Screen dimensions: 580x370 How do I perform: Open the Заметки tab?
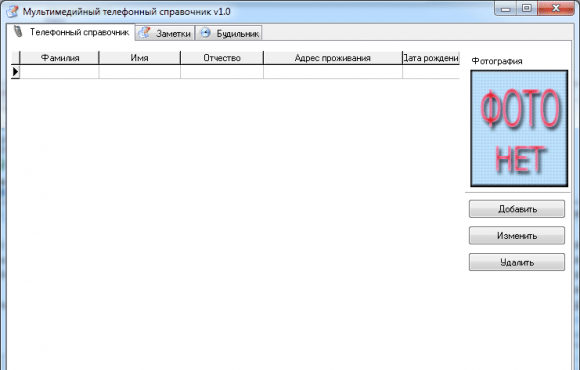(x=165, y=33)
